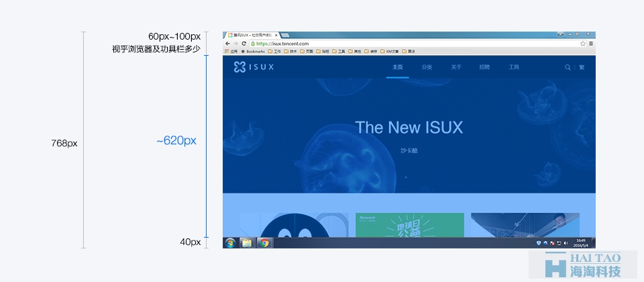
Task: Select the 工具 site navigation tab
Action: pyautogui.click(x=514, y=67)
